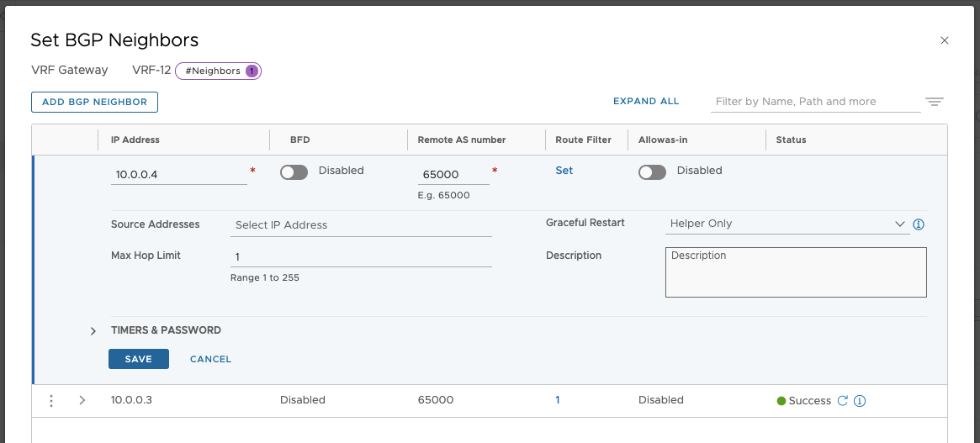Screen dimensions: 980x443
Task: Click Cancel to discard changes
Action: click(210, 359)
